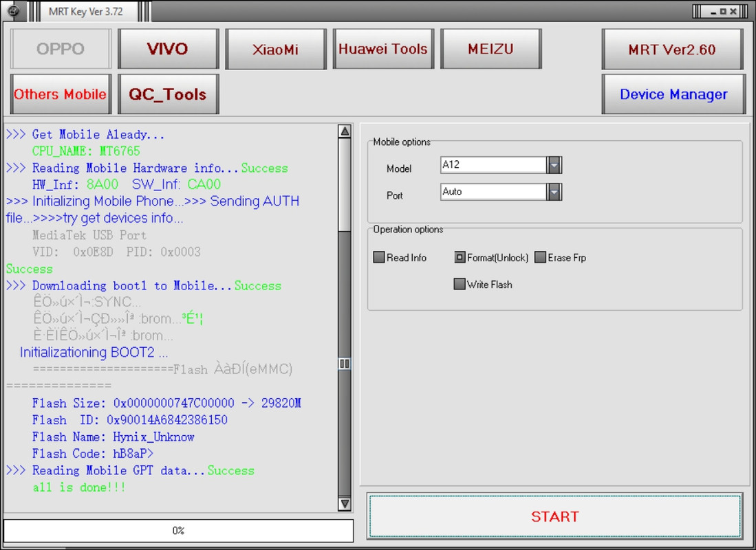The height and width of the screenshot is (550, 756).
Task: Enable the Write Flash checkbox
Action: pos(460,284)
